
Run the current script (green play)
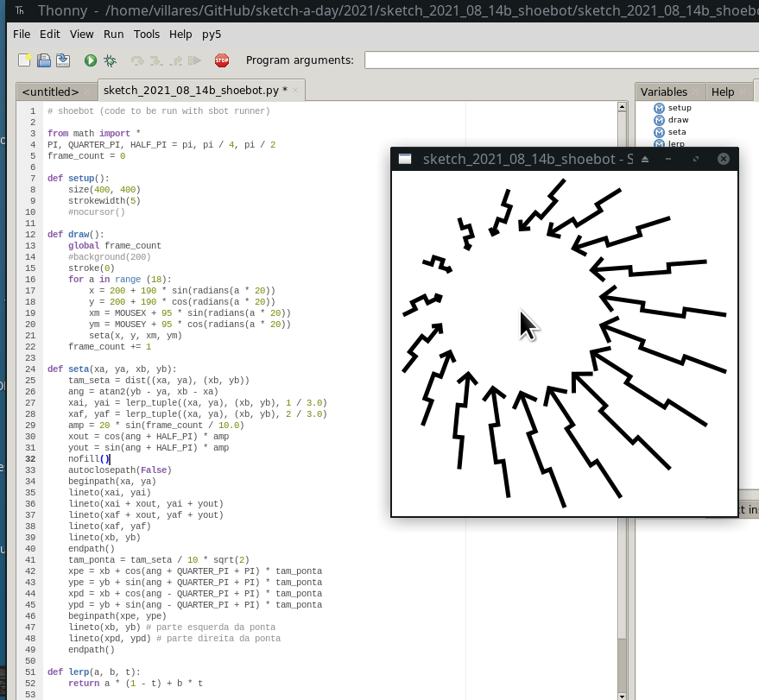click(91, 60)
